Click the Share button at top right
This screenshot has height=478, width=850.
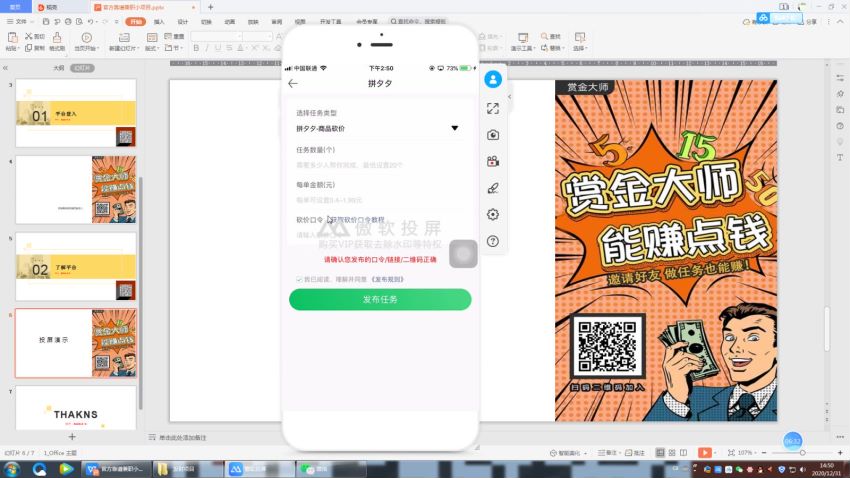[x=808, y=22]
